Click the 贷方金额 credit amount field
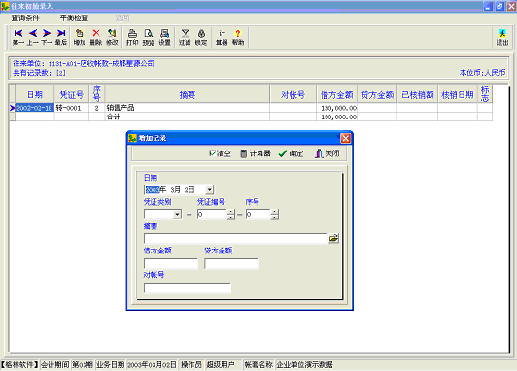 pos(231,263)
